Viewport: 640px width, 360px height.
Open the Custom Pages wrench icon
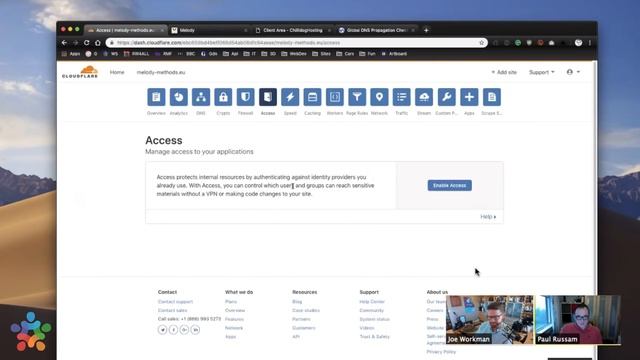tap(447, 97)
